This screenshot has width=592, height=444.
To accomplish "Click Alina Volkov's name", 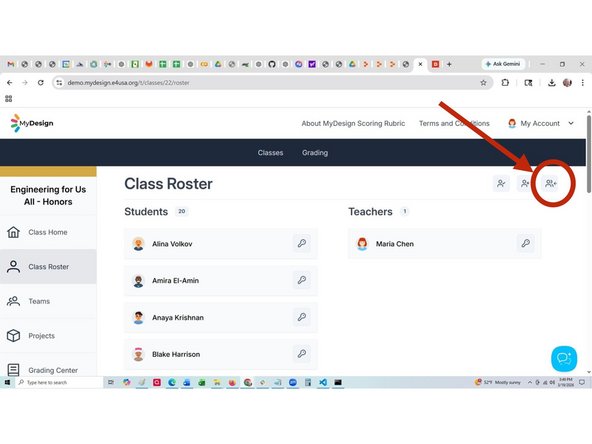I will 172,244.
